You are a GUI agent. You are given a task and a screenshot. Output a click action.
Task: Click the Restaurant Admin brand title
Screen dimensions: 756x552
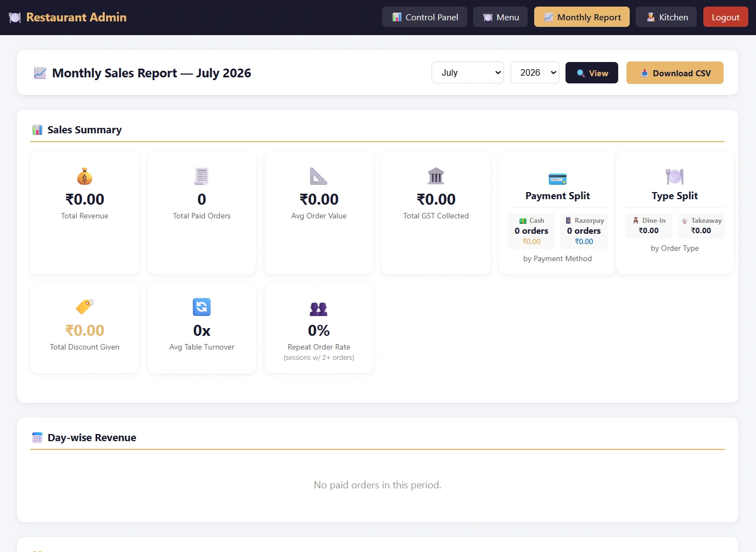[x=76, y=18]
